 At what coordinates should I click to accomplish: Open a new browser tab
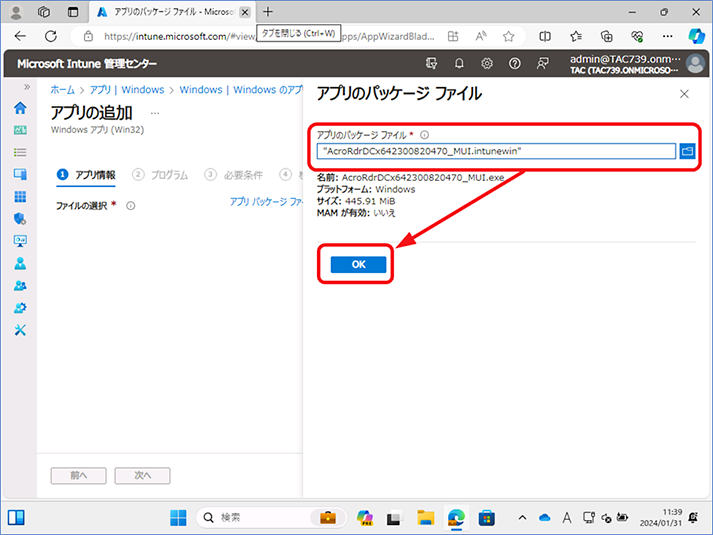click(x=268, y=12)
